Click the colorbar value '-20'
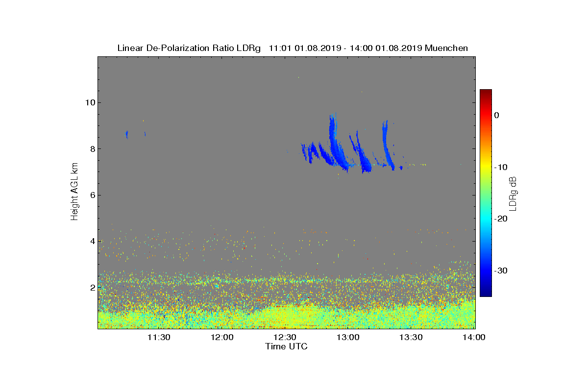Screen dimensions: 588x392 coord(500,219)
